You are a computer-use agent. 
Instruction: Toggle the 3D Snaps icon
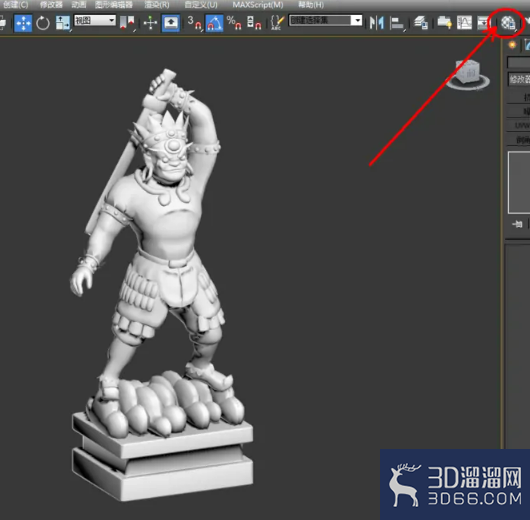195,23
